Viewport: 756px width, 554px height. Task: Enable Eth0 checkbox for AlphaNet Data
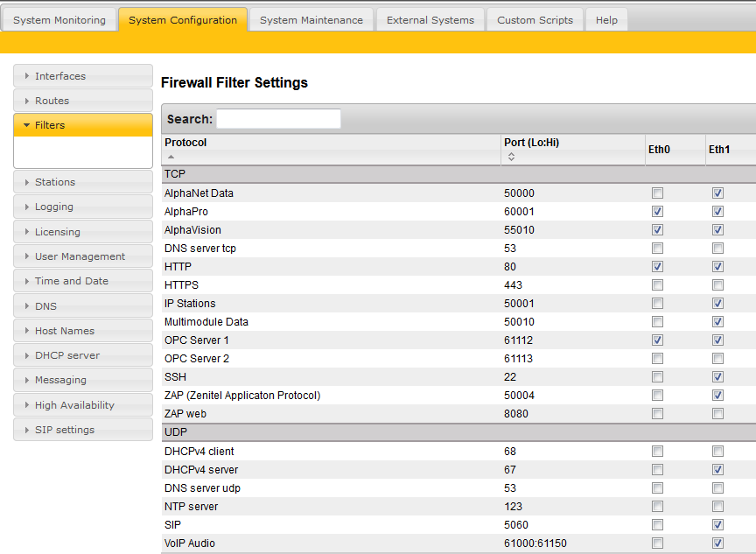point(657,193)
